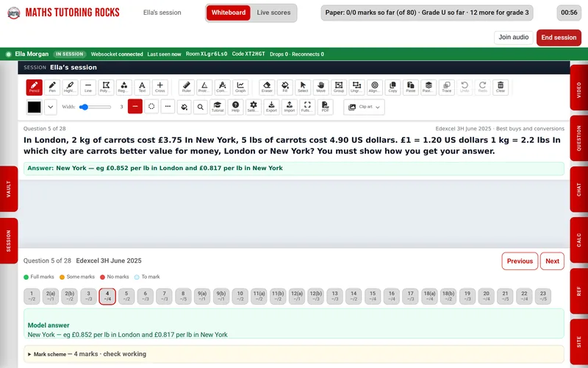The image size is (588, 368).
Task: Open the Help question mark icon
Action: [x=235, y=107]
